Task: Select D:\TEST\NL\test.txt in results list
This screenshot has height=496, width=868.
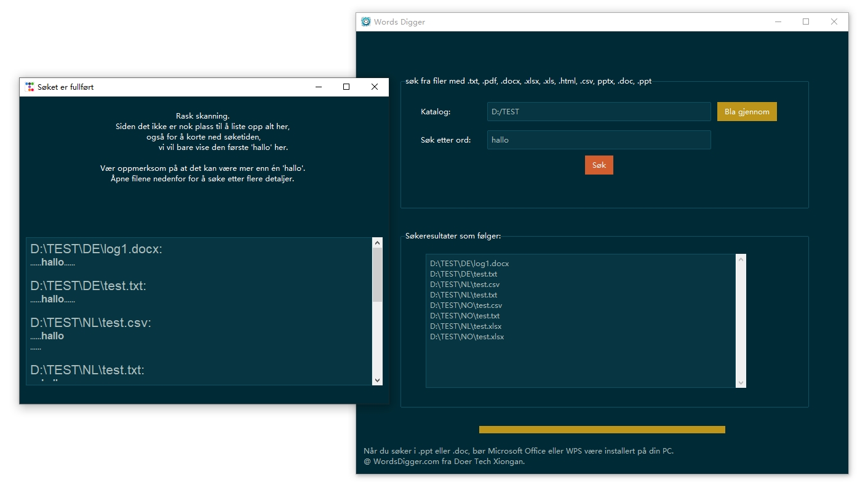Action: click(464, 295)
